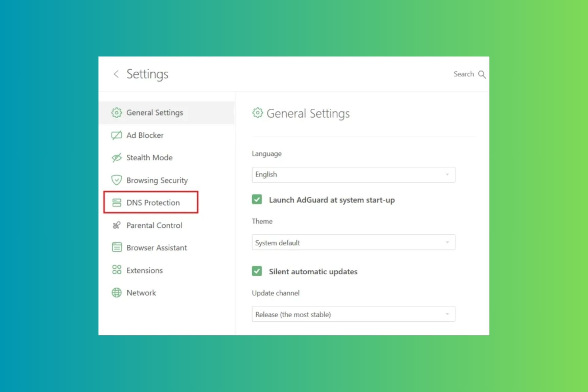Uncheck Silent automatic updates

coord(257,271)
